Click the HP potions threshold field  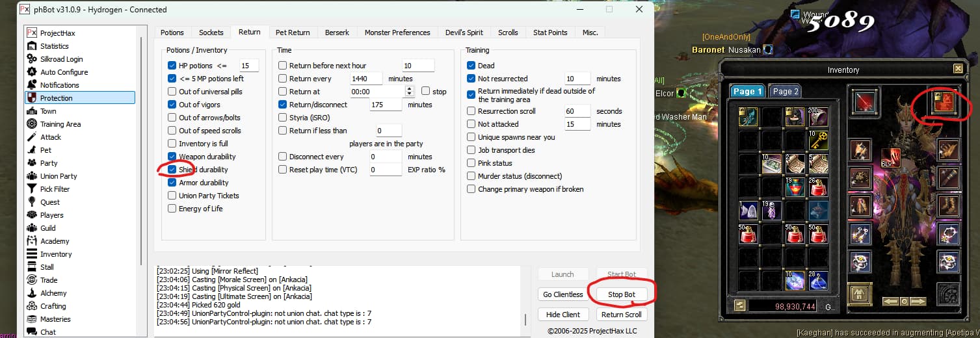coord(248,66)
